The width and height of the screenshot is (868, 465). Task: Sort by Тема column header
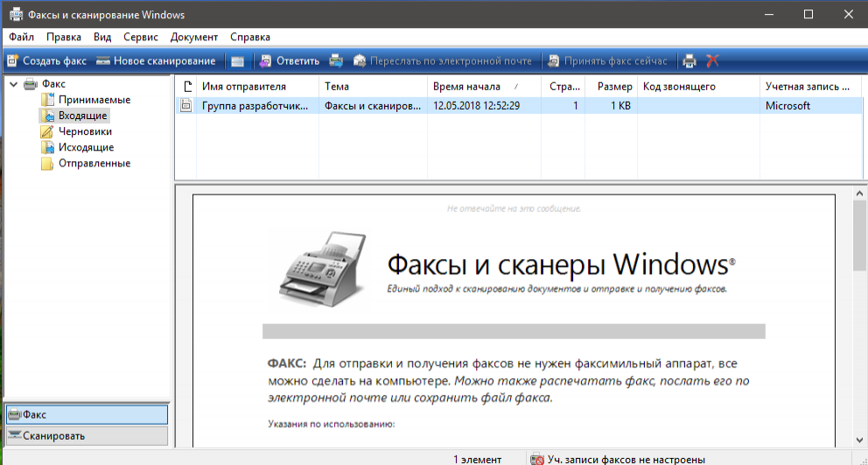pos(374,87)
